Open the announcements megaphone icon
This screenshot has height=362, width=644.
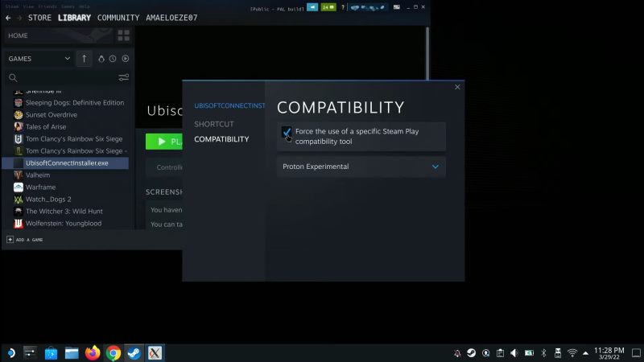[312, 7]
